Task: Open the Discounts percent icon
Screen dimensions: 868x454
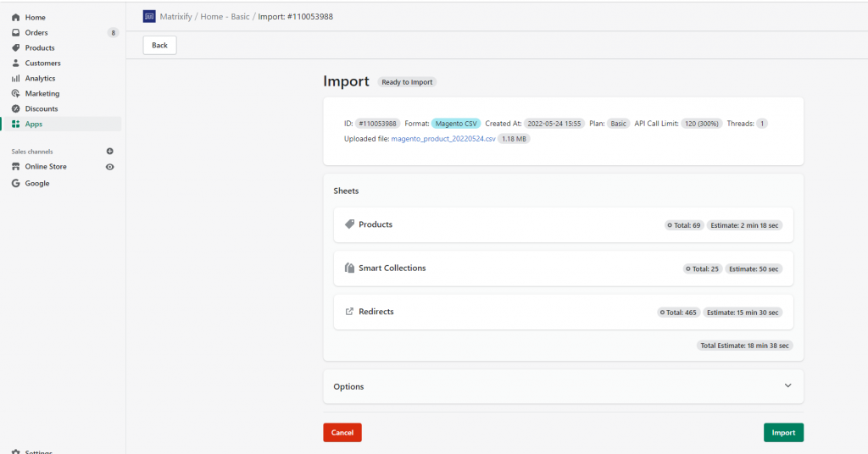Action: (x=15, y=109)
